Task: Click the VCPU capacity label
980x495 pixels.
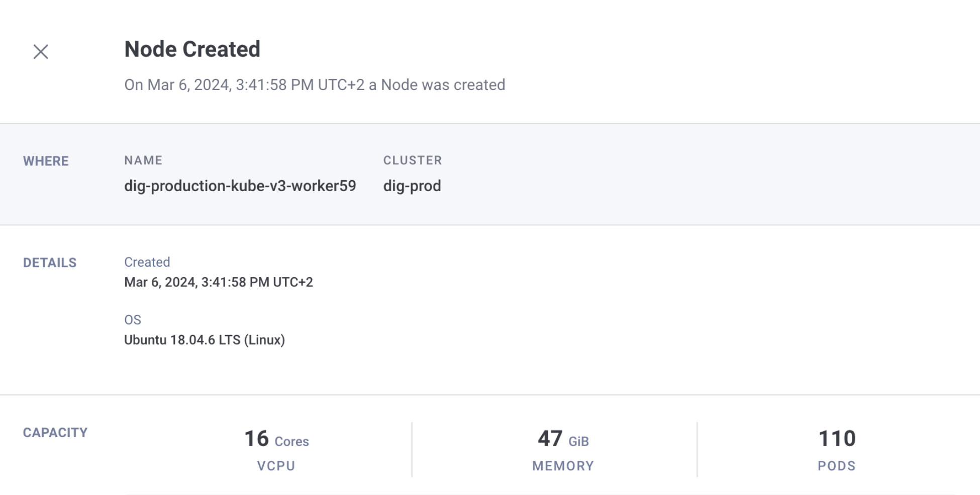Action: click(x=276, y=466)
